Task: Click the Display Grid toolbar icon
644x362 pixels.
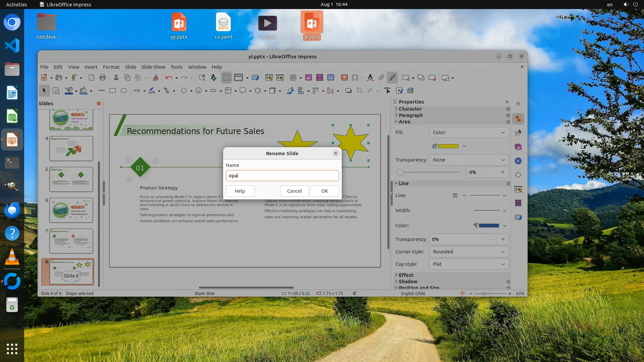Action: (x=227, y=78)
